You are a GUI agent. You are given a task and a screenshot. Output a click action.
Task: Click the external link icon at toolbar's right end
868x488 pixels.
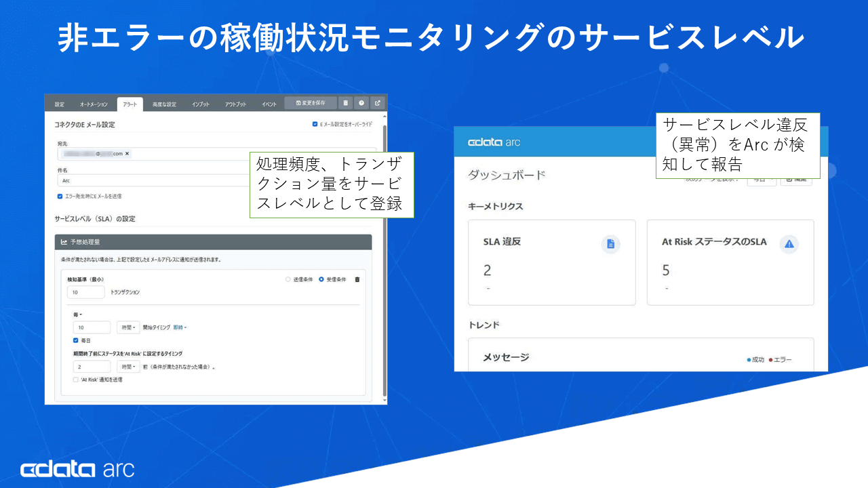[376, 103]
